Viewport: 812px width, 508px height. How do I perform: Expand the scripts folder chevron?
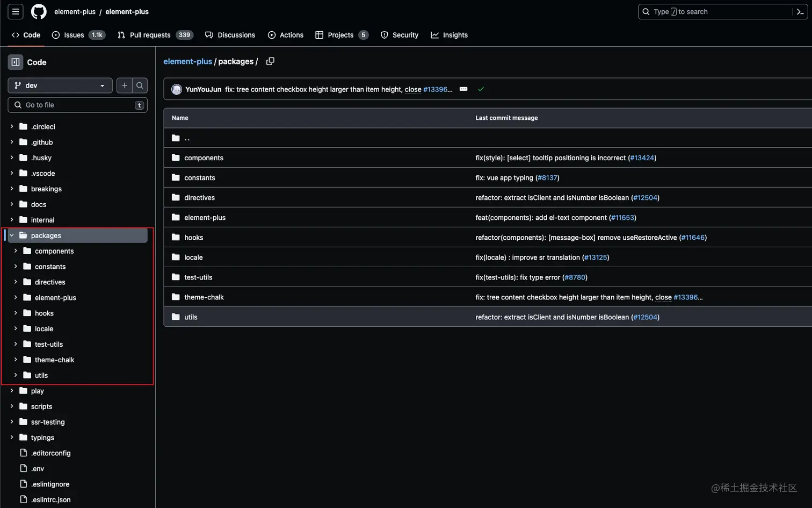point(12,406)
